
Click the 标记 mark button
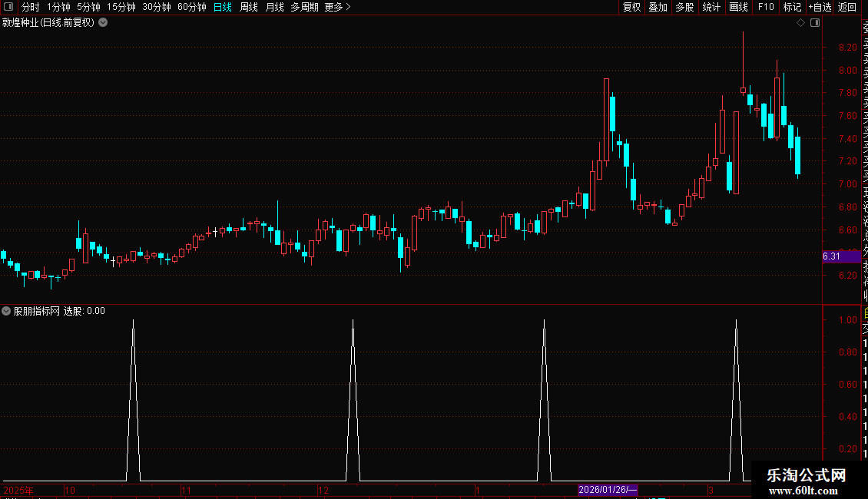[792, 7]
